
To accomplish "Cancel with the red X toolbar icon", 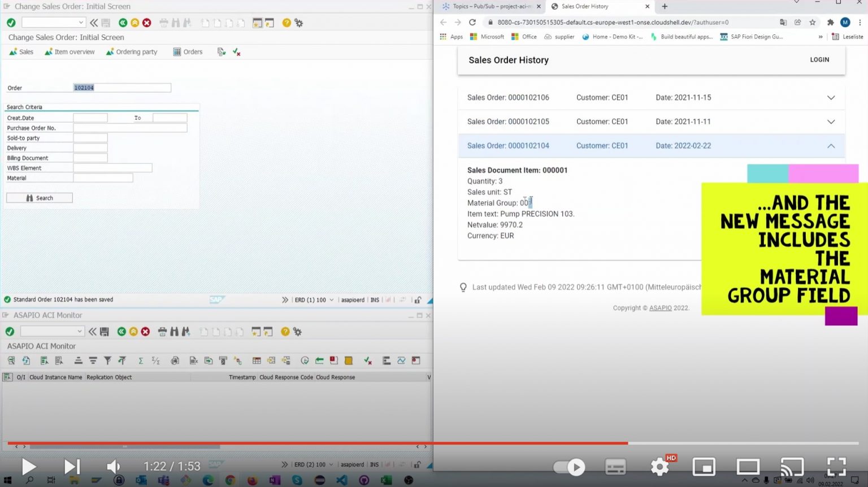I will 146,22.
